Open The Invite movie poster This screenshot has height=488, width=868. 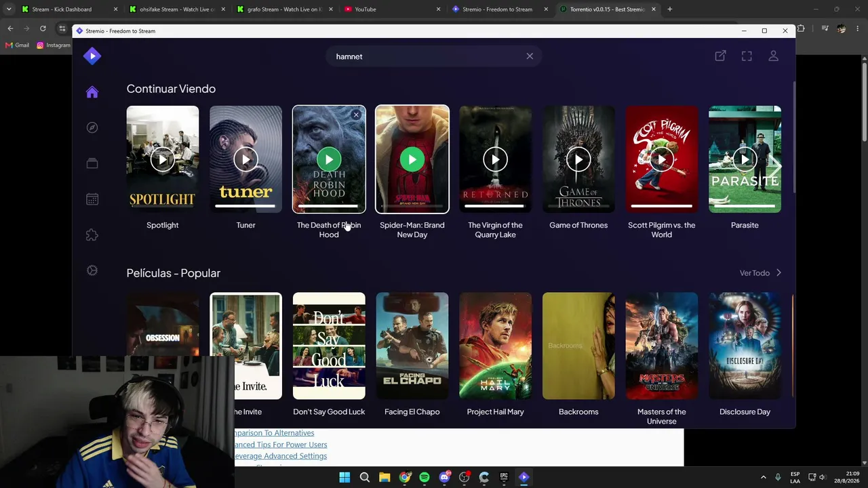click(x=245, y=346)
